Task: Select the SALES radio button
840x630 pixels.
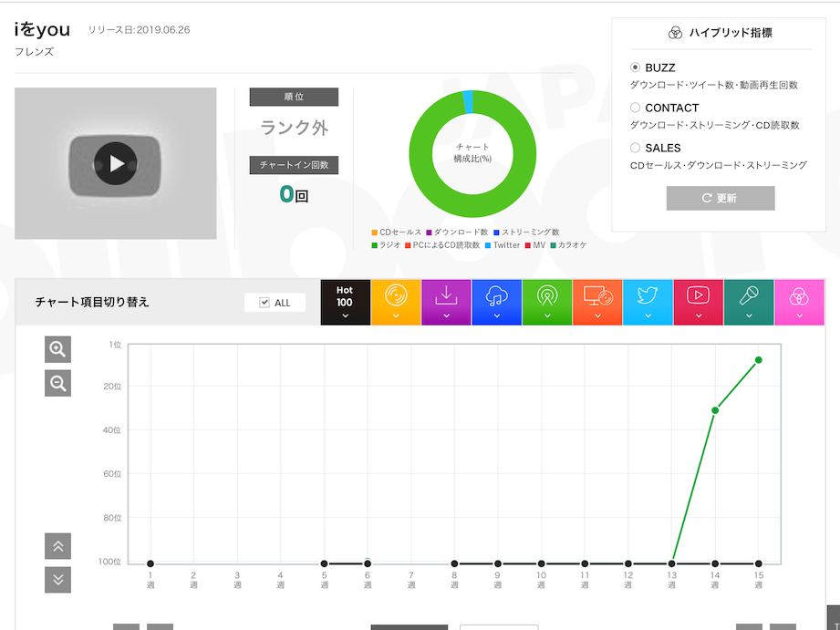Action: point(636,148)
